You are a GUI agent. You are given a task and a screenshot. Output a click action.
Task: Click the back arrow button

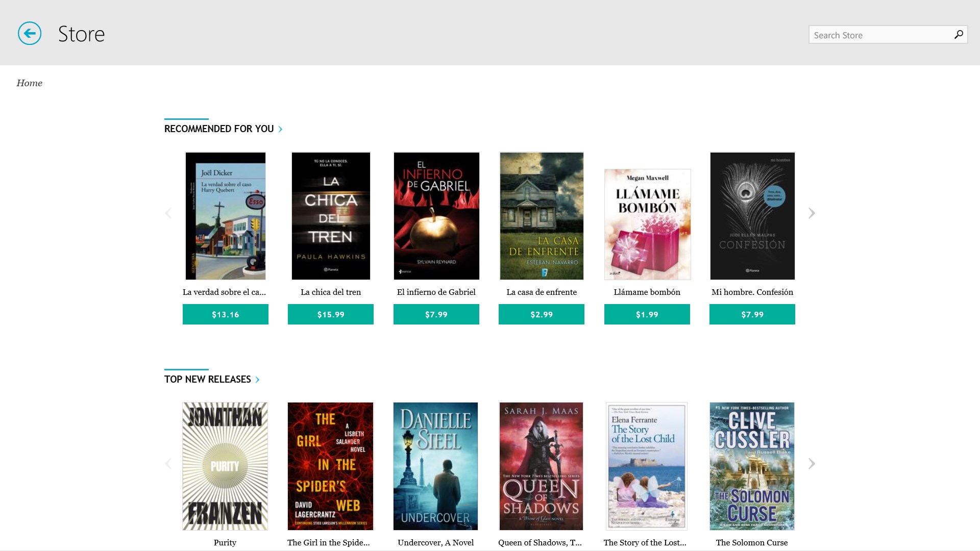[x=30, y=34]
